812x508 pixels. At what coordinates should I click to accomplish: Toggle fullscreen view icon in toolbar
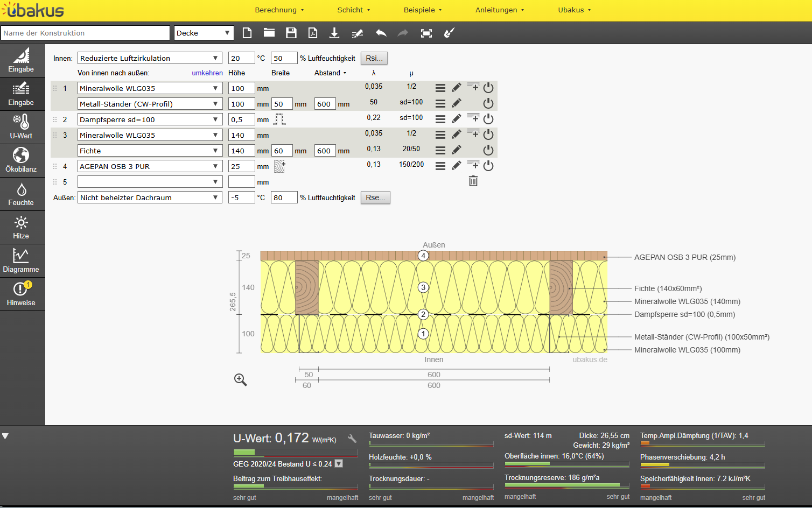[x=426, y=33]
